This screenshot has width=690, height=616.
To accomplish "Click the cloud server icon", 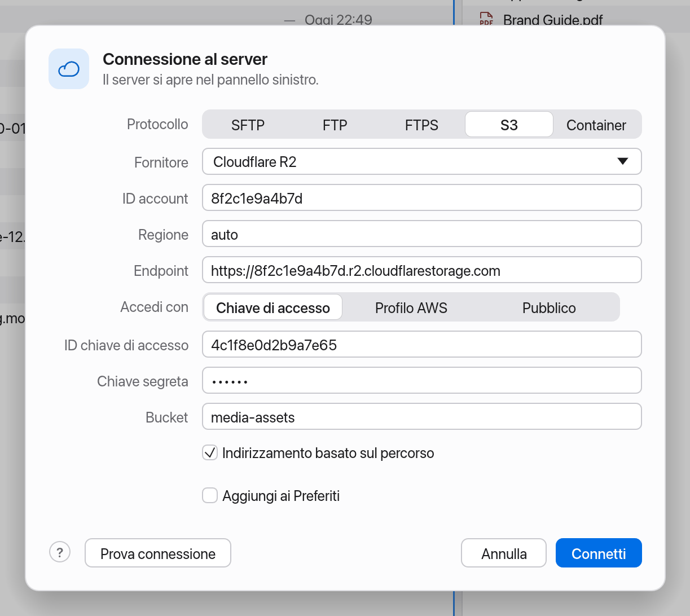I will [69, 69].
